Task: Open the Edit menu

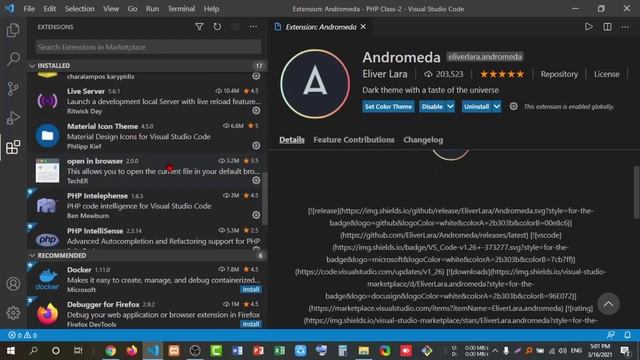Action: click(49, 9)
